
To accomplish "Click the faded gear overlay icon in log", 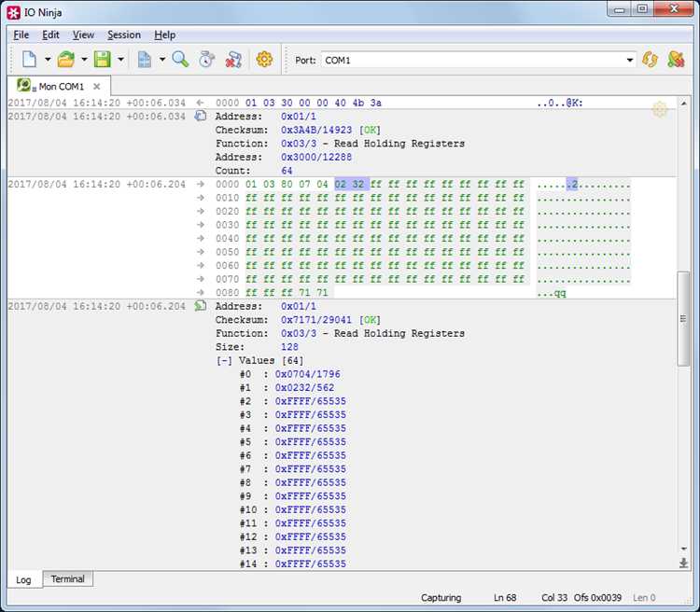I will pos(660,109).
